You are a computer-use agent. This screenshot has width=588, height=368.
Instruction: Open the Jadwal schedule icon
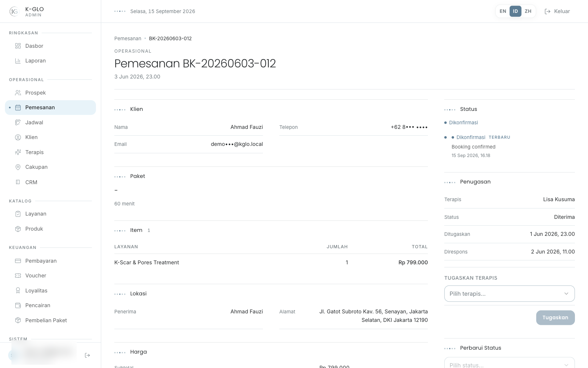click(18, 123)
